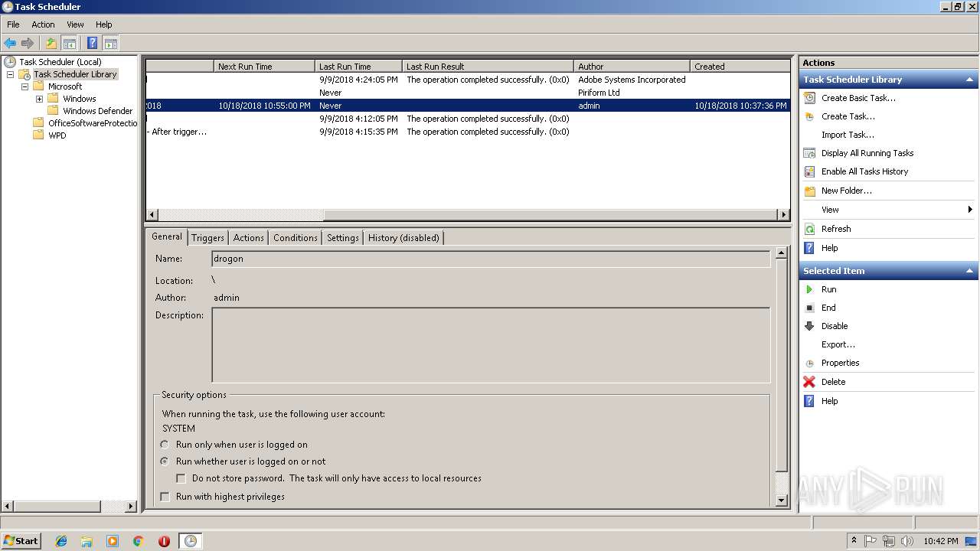Collapse the Selected Item actions section
Viewport: 980px width, 551px height.
pyautogui.click(x=969, y=271)
